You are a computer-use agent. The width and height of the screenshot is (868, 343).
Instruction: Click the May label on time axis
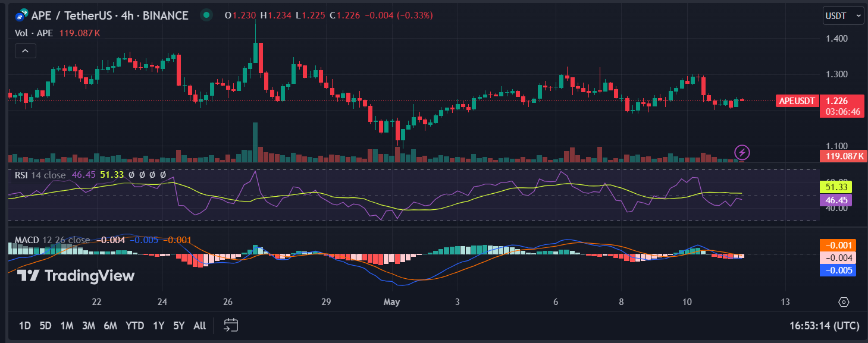click(x=391, y=302)
